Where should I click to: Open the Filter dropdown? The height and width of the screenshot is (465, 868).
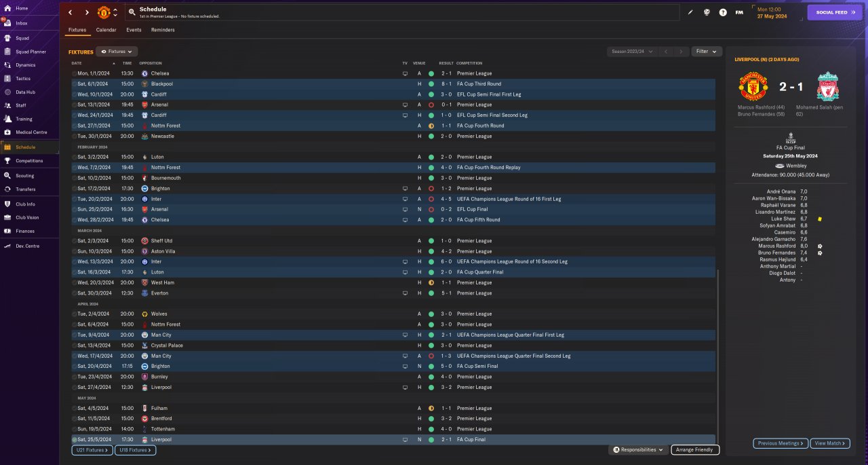[706, 52]
